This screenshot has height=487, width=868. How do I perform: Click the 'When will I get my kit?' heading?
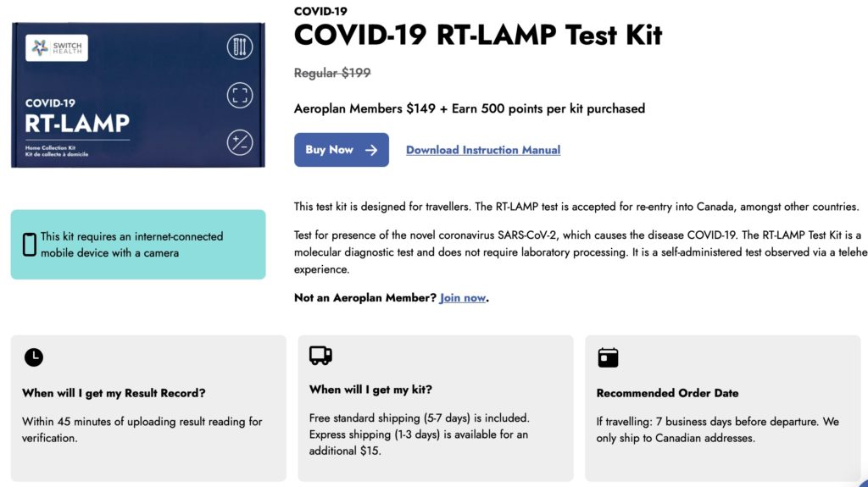click(370, 390)
